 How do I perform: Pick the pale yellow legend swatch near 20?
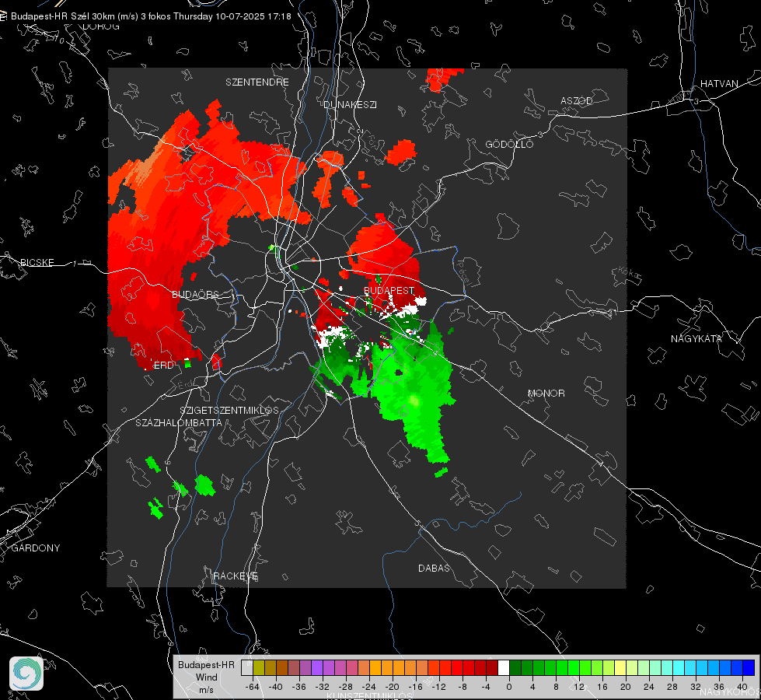(x=620, y=667)
